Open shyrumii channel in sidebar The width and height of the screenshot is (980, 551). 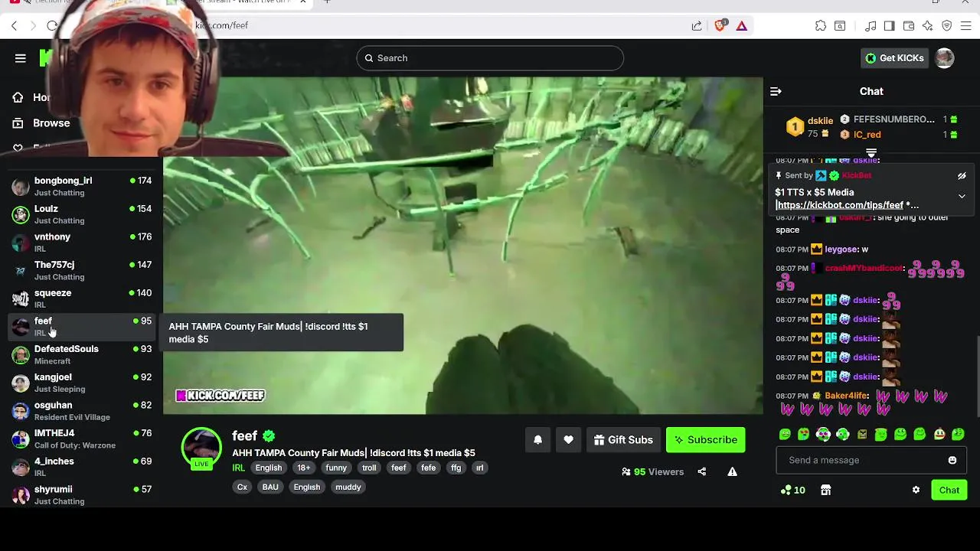click(81, 495)
